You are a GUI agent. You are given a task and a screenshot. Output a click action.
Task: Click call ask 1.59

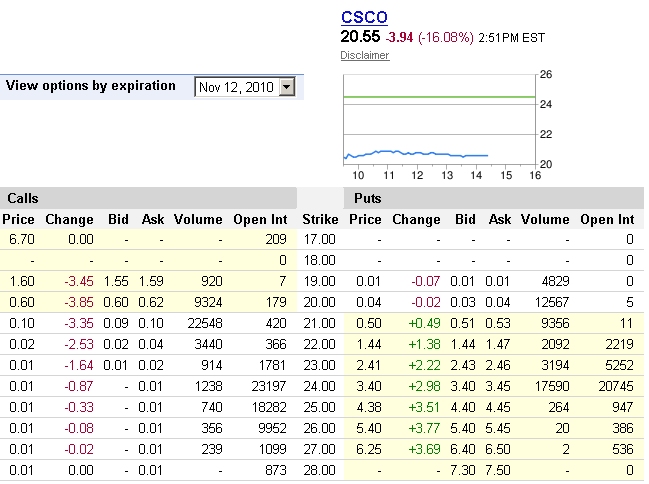pos(151,281)
